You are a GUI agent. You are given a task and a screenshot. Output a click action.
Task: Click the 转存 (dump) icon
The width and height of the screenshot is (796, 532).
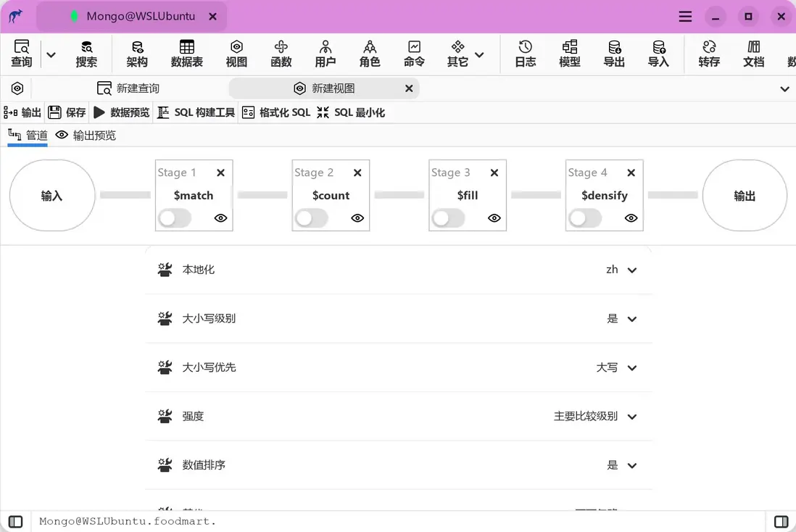click(x=709, y=53)
